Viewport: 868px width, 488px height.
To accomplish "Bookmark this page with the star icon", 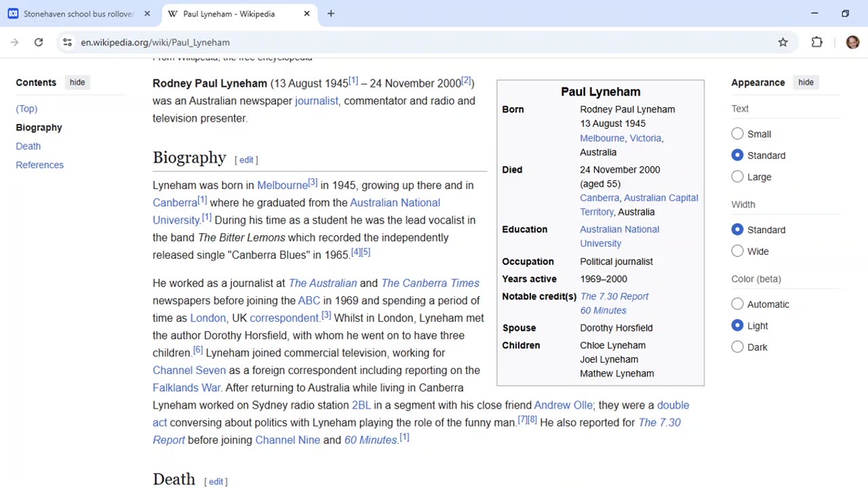I will click(783, 42).
